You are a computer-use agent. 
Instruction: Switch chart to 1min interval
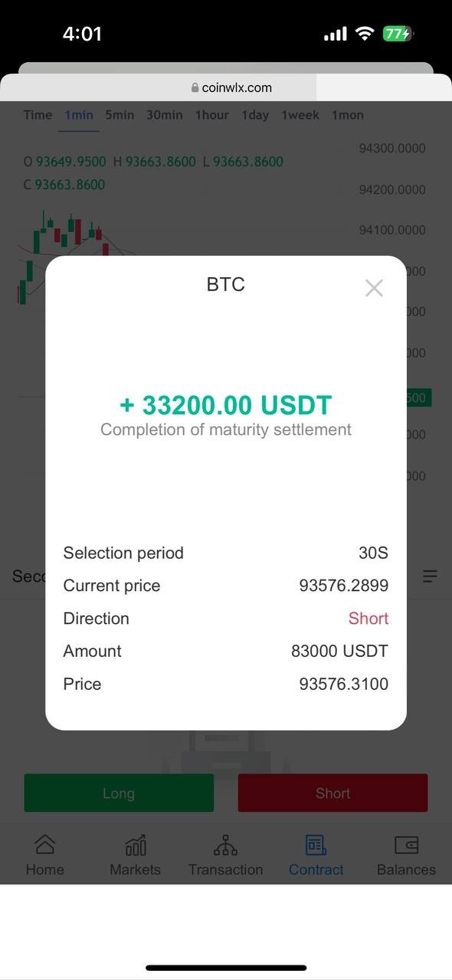79,115
